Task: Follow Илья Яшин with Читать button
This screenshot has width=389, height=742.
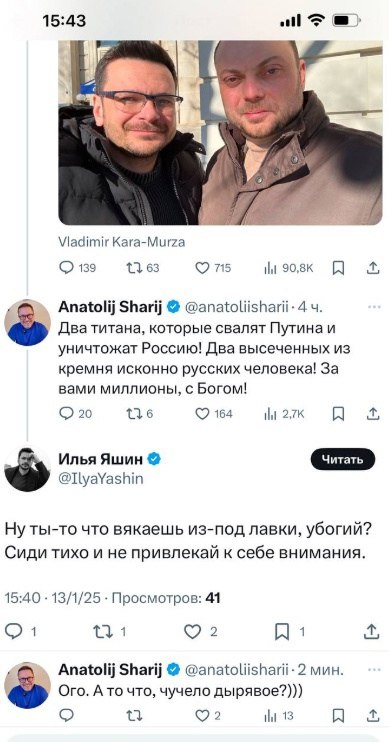Action: 343,459
